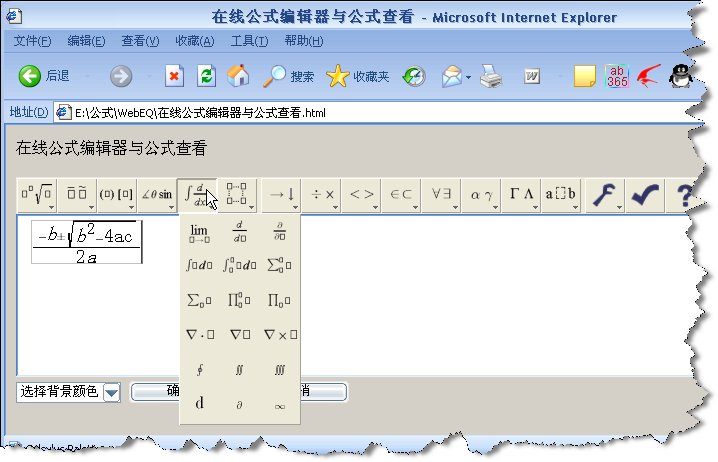Click the Forward arrow button
Image resolution: width=718 pixels, height=462 pixels.
(x=121, y=76)
